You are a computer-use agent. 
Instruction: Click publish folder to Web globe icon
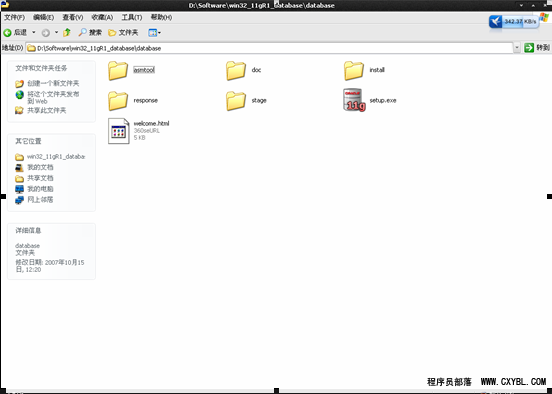pyautogui.click(x=19, y=95)
